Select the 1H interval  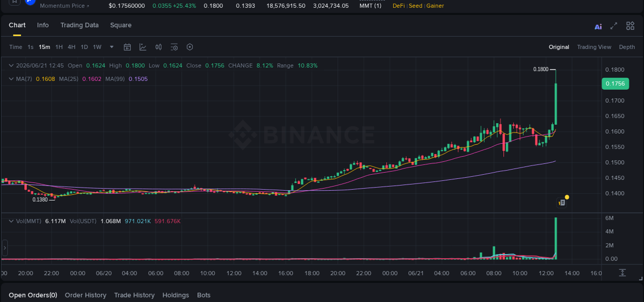point(59,47)
